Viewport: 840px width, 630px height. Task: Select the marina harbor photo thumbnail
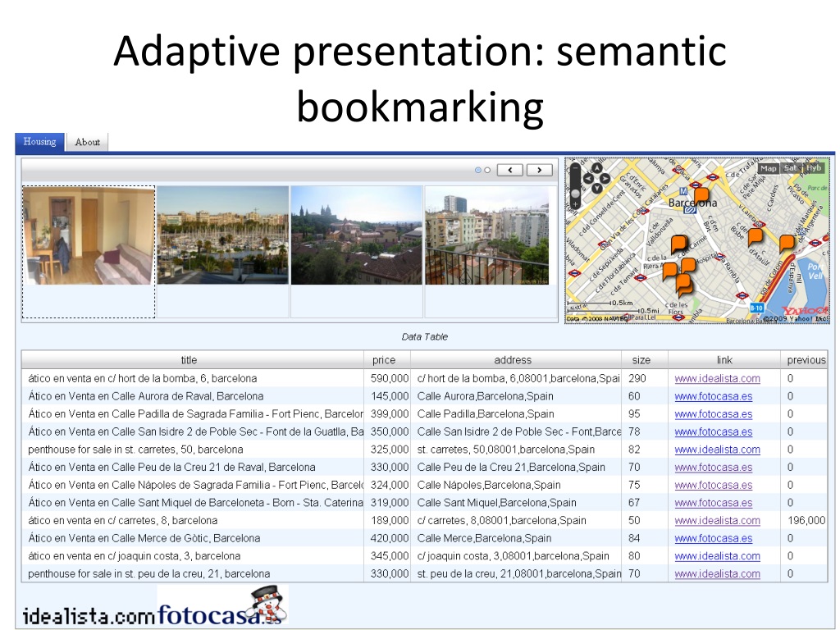[222, 235]
